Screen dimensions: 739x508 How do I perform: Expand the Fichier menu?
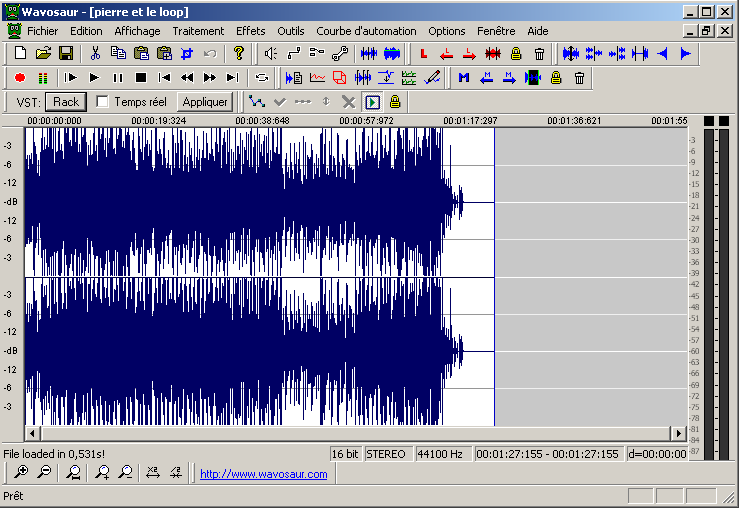click(43, 31)
